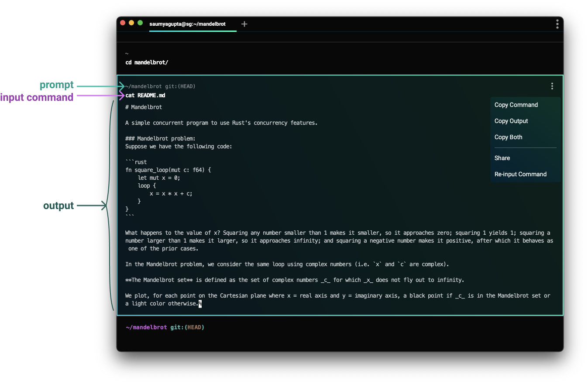The height and width of the screenshot is (384, 588).
Task: Select the cd mandelbrot/ command block
Action: (147, 62)
